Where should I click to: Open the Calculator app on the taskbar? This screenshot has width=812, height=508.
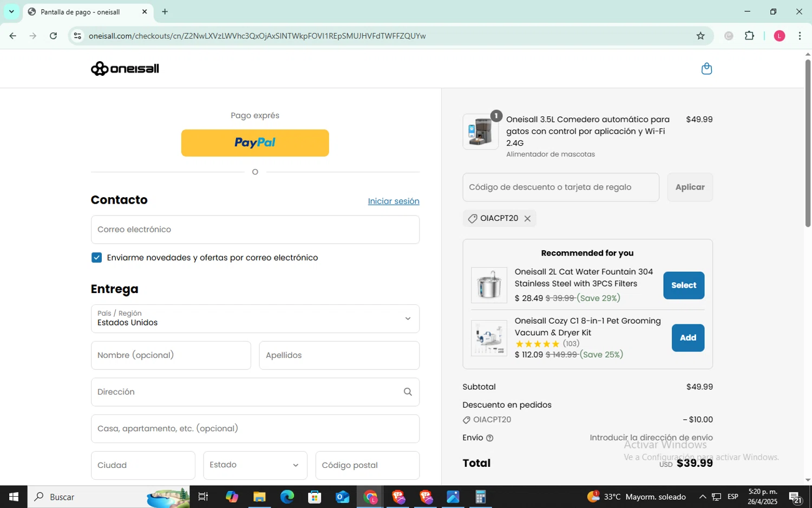coord(481,497)
